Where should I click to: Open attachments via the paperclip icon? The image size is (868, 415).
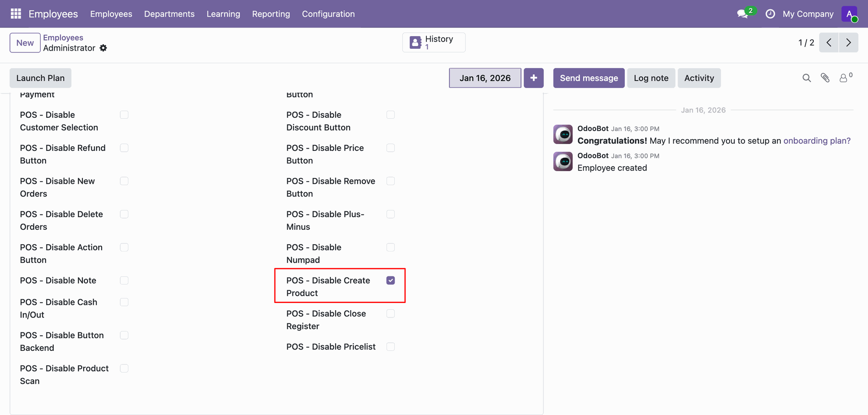click(825, 78)
